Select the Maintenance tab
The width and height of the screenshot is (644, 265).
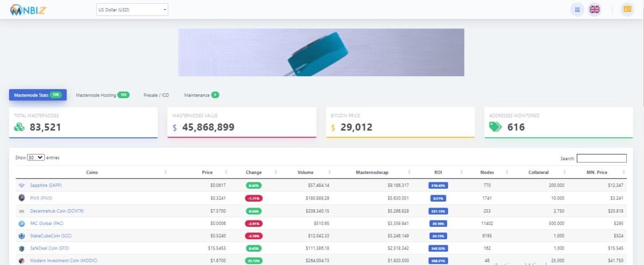coord(201,95)
